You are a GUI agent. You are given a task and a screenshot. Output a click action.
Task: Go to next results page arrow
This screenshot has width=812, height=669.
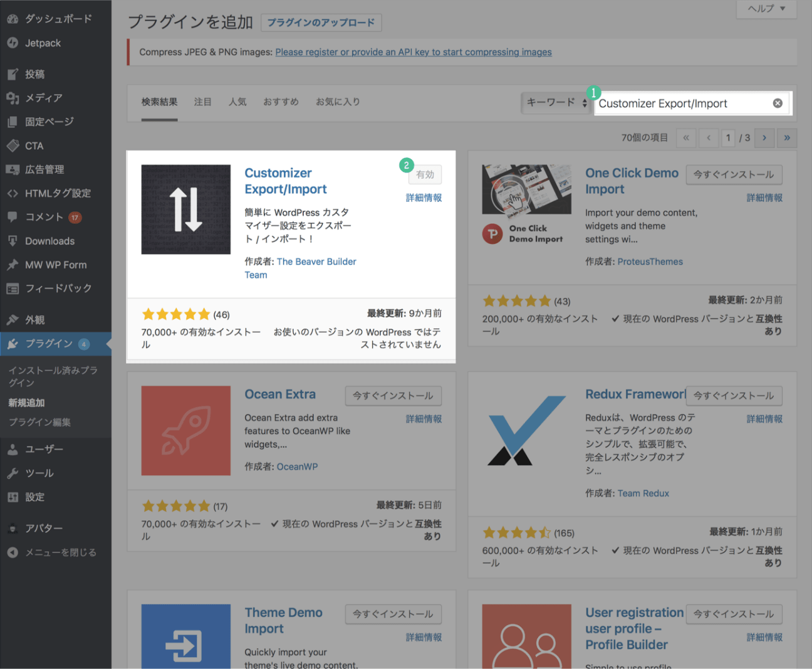pos(764,137)
